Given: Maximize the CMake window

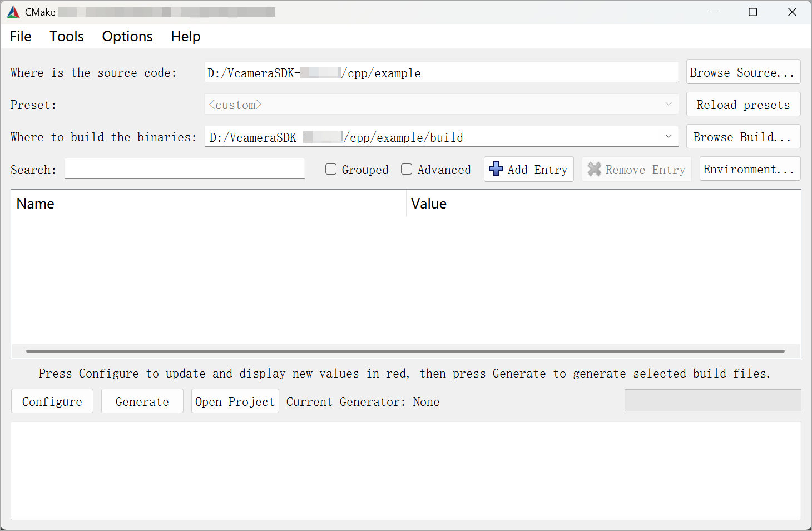Looking at the screenshot, I should tap(753, 12).
